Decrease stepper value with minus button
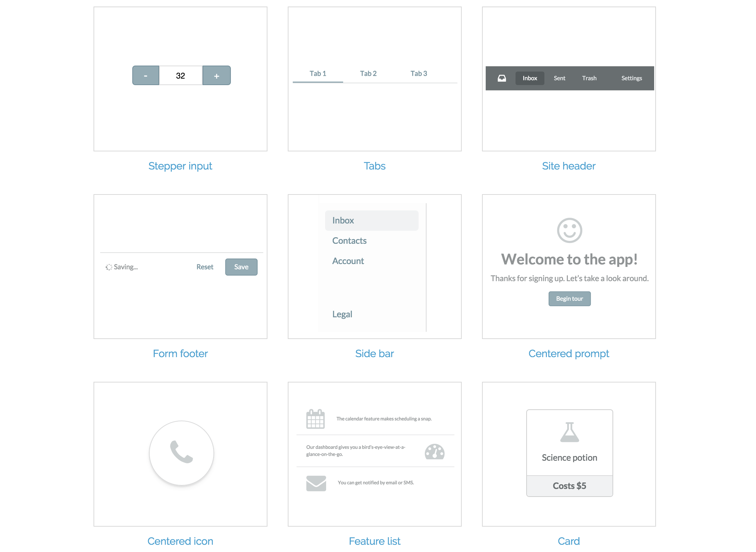This screenshot has width=756, height=552. tap(146, 76)
